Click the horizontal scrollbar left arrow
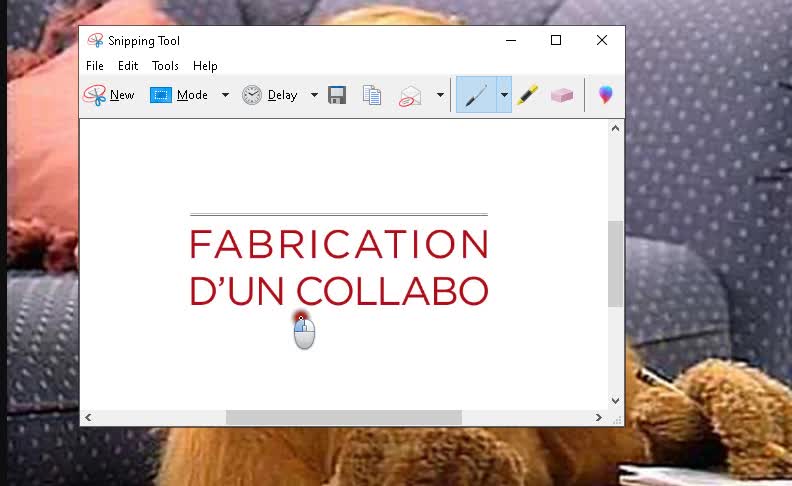The width and height of the screenshot is (792, 486). (88, 418)
